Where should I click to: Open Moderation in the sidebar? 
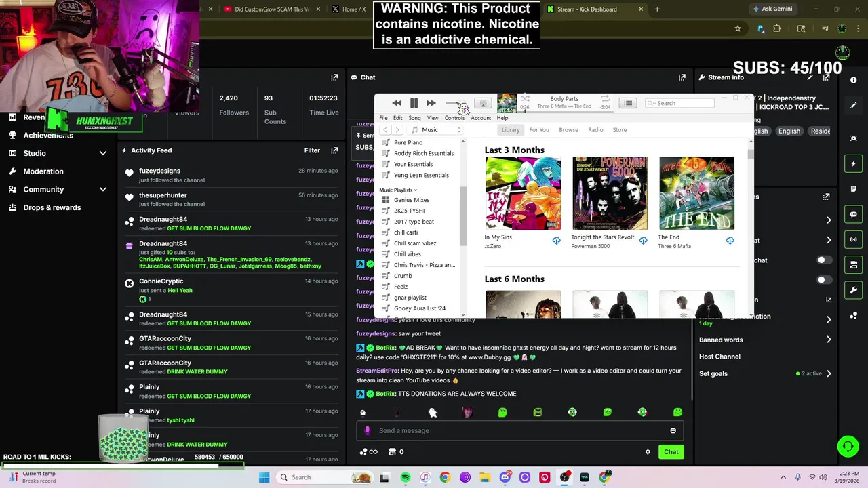tap(43, 171)
